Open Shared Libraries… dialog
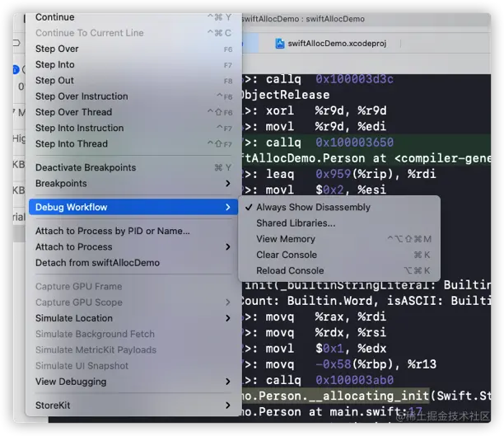This screenshot has width=504, height=436. [x=339, y=223]
